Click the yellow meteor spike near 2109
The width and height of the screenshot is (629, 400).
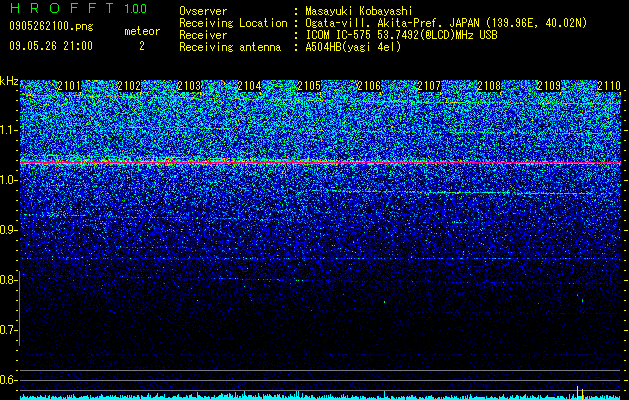point(580,392)
